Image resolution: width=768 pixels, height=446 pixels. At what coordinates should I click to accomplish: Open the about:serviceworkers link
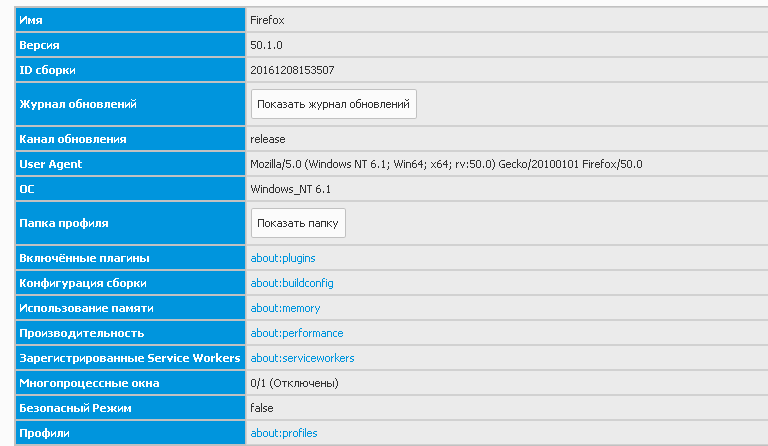coord(302,358)
